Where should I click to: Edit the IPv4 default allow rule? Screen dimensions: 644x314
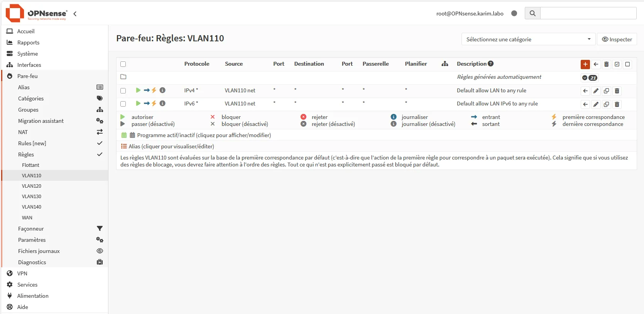pos(596,91)
